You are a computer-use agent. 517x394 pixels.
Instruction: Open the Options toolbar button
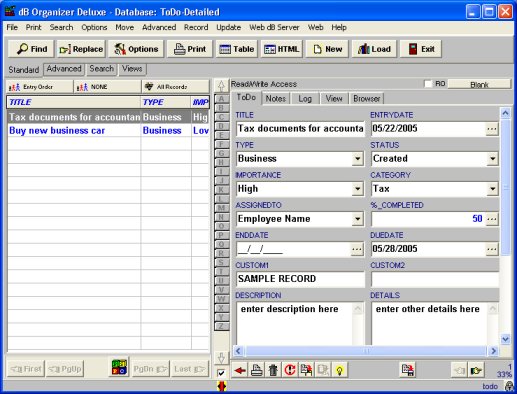coord(136,49)
